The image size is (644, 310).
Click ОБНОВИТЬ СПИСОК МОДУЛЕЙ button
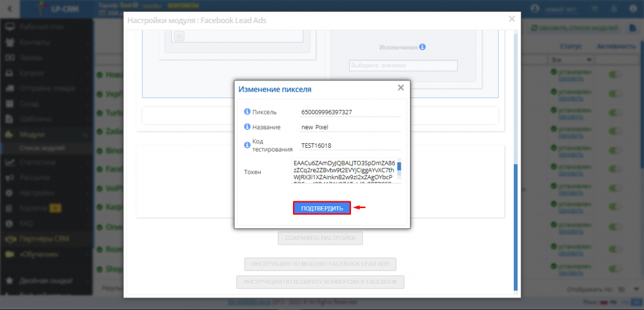pyautogui.click(x=575, y=28)
